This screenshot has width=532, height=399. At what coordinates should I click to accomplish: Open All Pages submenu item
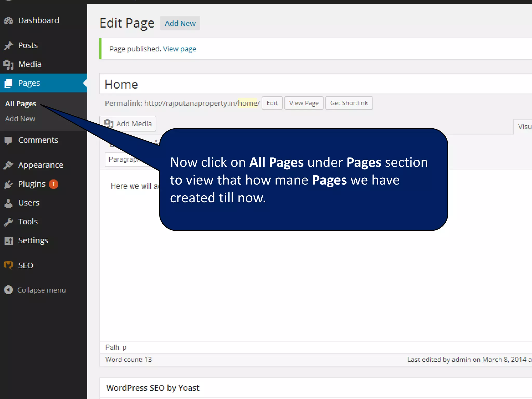tap(21, 104)
